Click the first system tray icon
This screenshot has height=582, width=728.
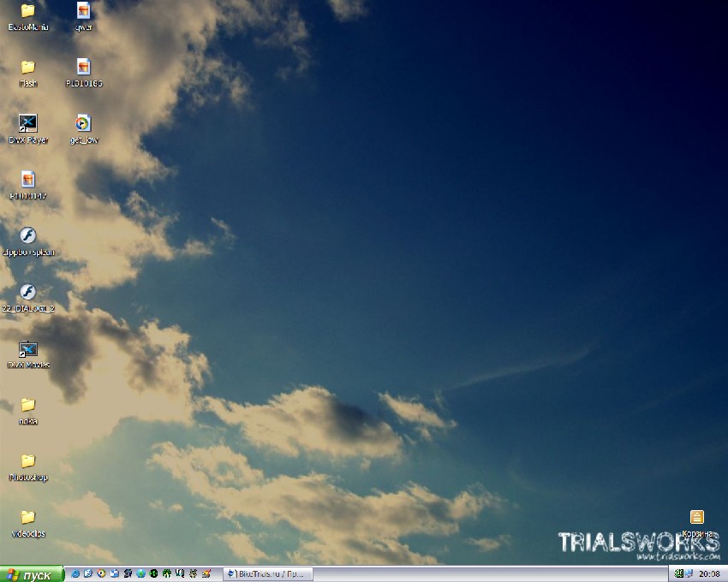pos(678,573)
